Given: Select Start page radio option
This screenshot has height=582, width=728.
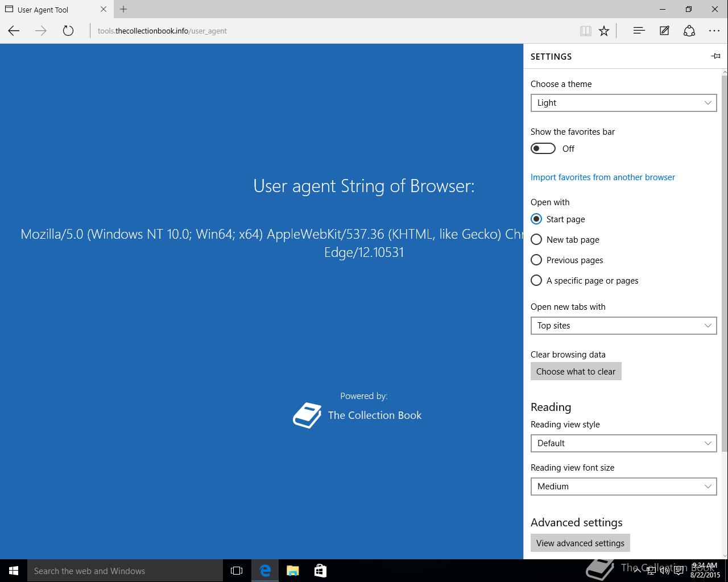Looking at the screenshot, I should pos(558,219).
